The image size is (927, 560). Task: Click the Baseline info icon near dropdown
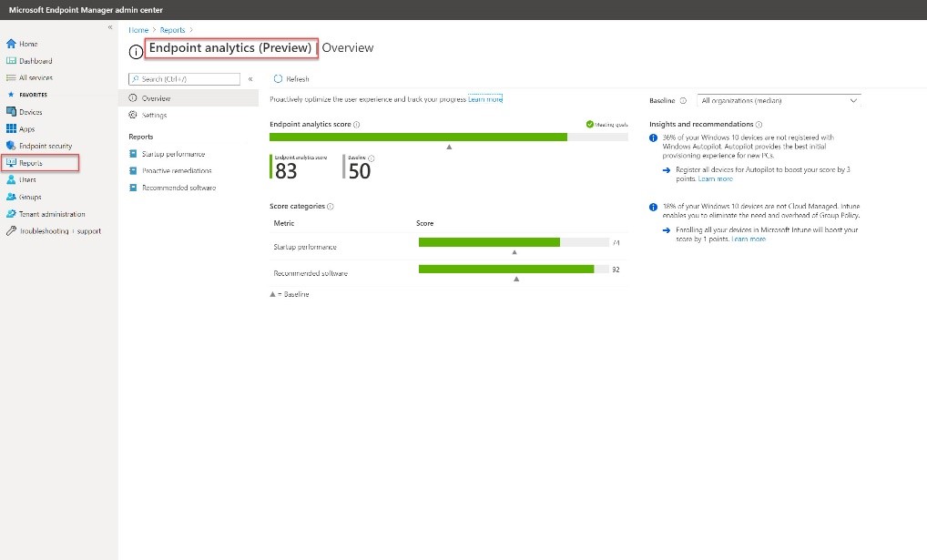click(x=684, y=100)
